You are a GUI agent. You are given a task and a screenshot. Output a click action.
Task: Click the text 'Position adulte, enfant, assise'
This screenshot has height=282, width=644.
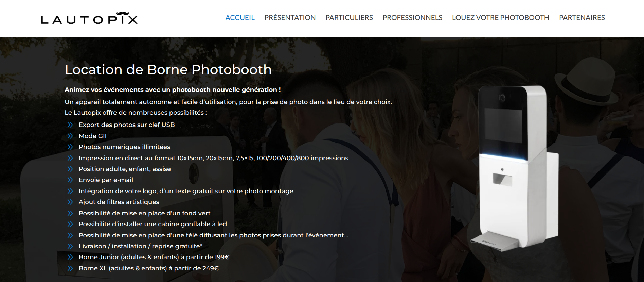[x=125, y=169]
